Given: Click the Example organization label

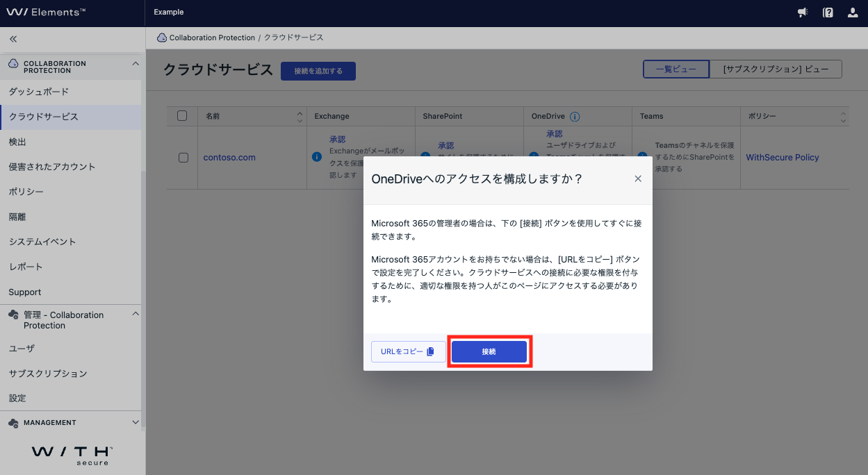Looking at the screenshot, I should pyautogui.click(x=169, y=12).
